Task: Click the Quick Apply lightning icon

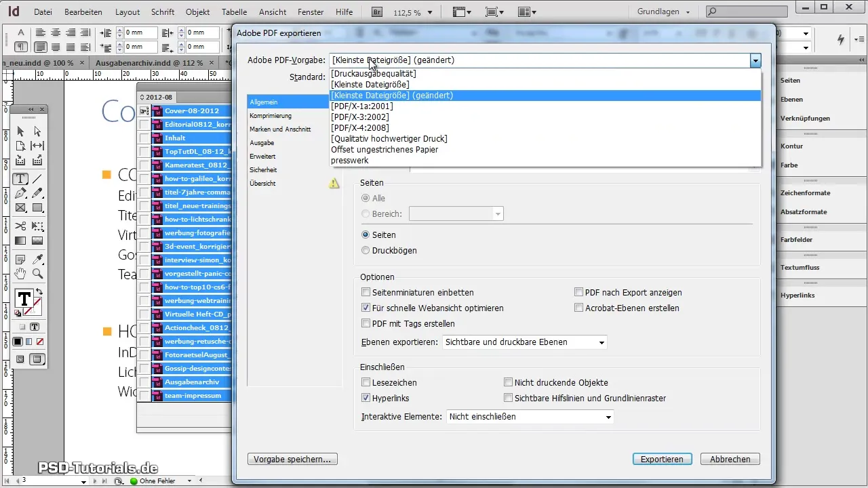Action: pos(842,39)
